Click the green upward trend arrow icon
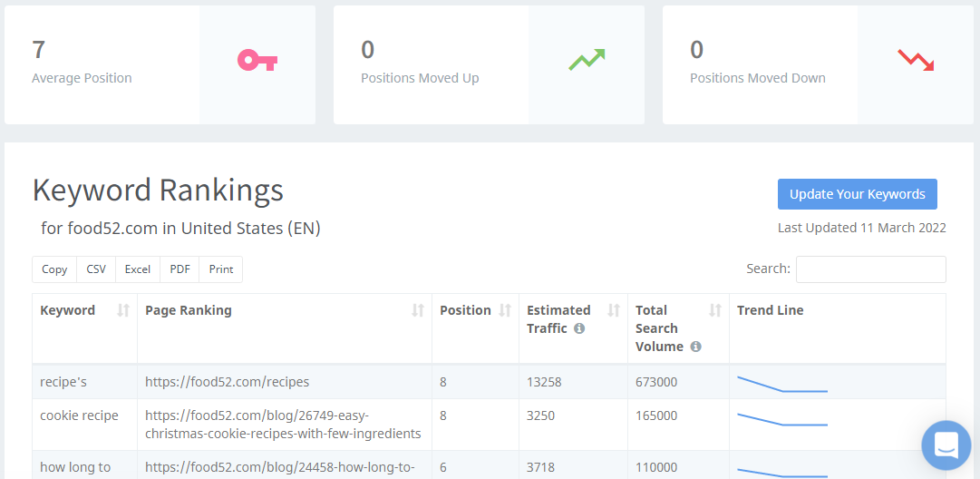Viewport: 980px width, 479px height. (x=586, y=61)
